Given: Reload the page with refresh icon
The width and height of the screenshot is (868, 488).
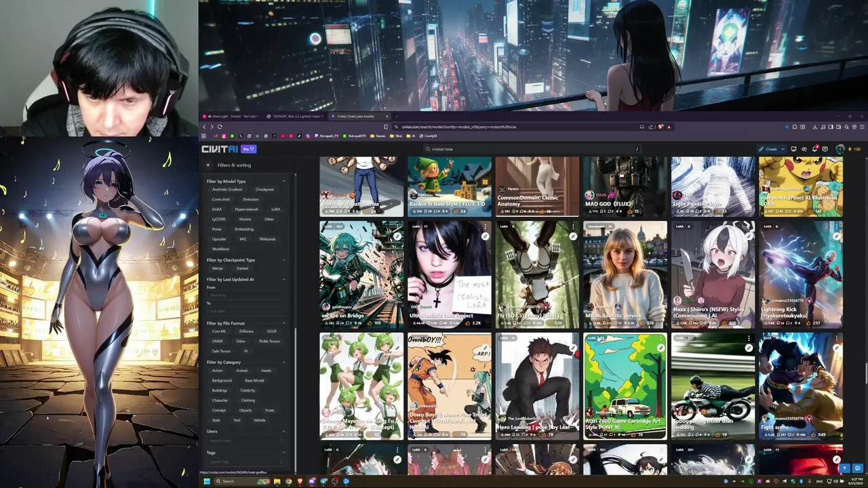Looking at the screenshot, I should tap(220, 127).
